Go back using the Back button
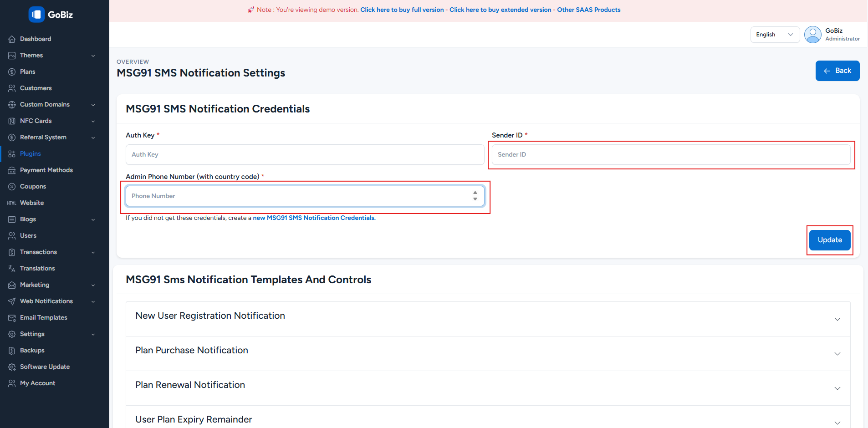Screen dimensions: 868x428 click(837, 71)
